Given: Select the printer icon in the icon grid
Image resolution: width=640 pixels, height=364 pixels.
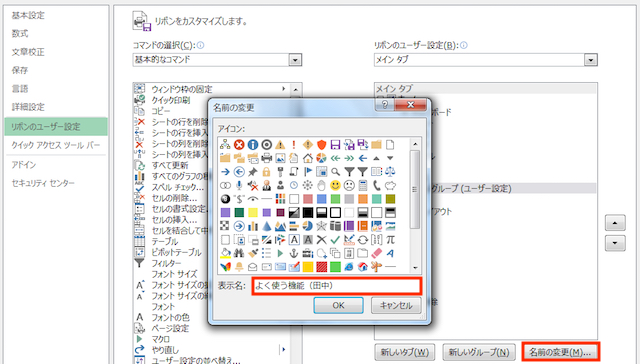Looking at the screenshot, I should tap(267, 158).
